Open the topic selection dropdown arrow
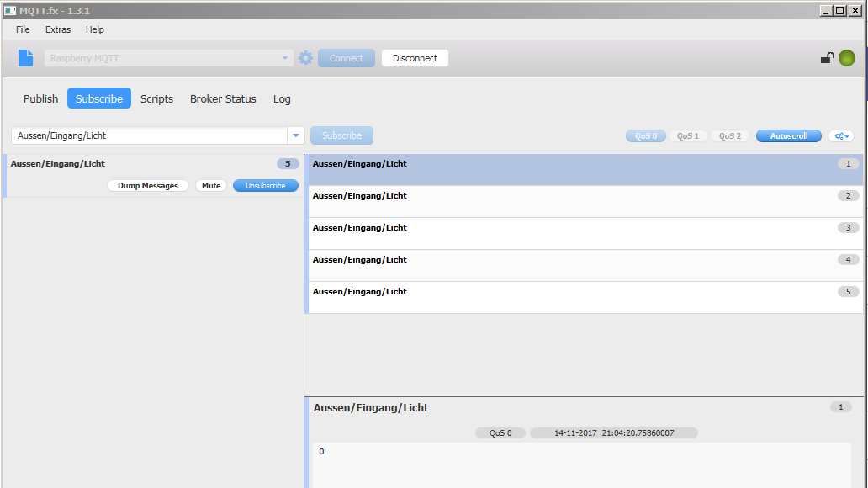 pos(296,135)
